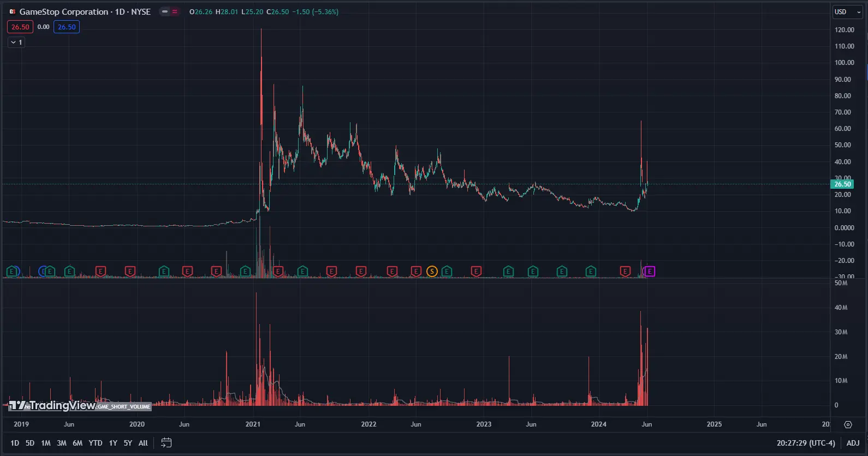Select the 1D time range
The height and width of the screenshot is (456, 868).
point(15,443)
